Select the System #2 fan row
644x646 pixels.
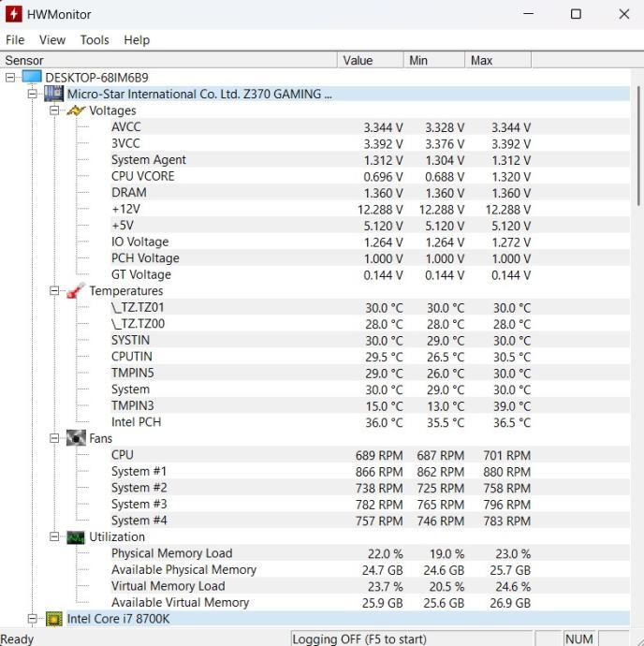coord(370,488)
